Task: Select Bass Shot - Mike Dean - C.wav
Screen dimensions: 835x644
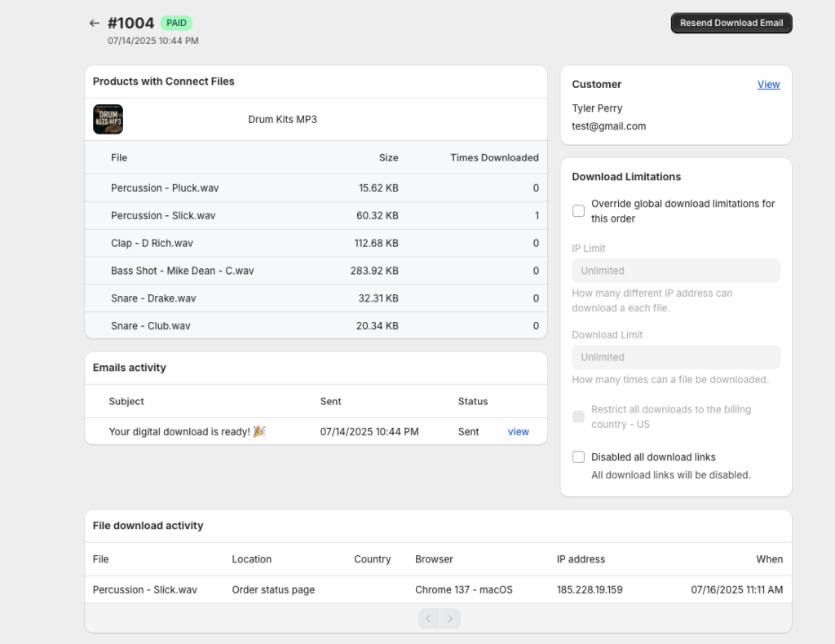Action: pyautogui.click(x=316, y=271)
